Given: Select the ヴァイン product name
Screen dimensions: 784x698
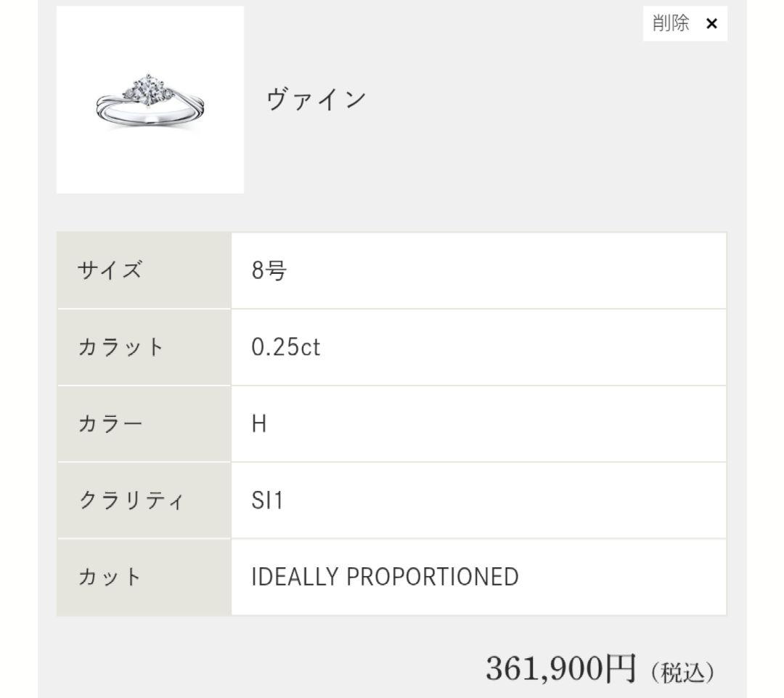Looking at the screenshot, I should 316,100.
